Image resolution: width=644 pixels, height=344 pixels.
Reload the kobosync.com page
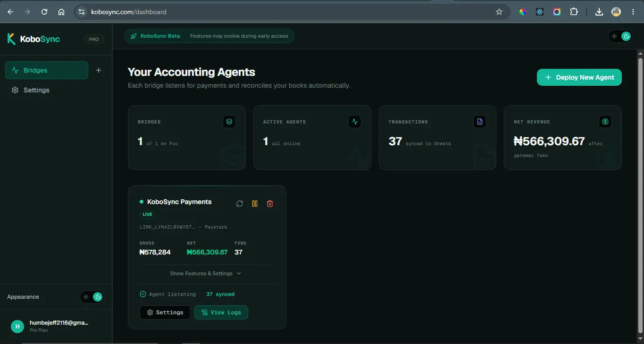[x=44, y=12]
